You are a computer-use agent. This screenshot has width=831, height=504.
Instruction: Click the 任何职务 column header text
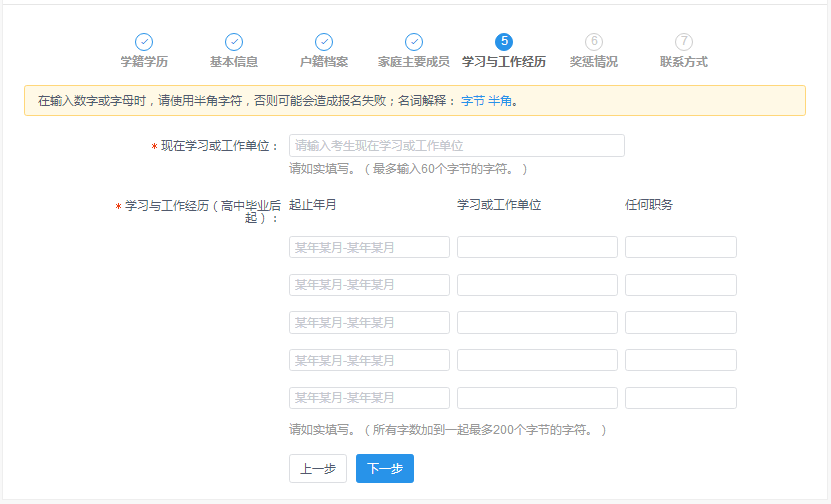click(x=649, y=205)
